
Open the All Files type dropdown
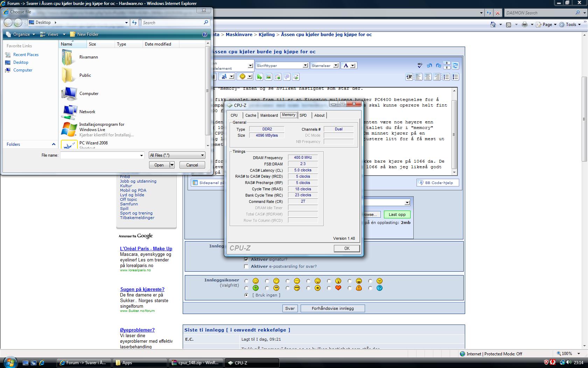(177, 155)
